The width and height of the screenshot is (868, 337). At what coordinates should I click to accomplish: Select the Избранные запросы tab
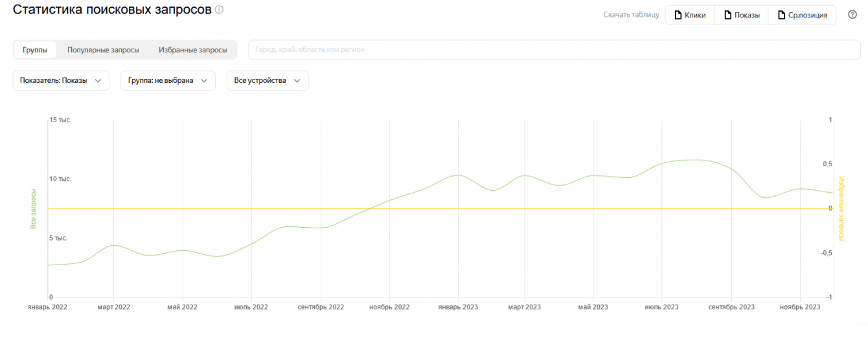point(193,50)
